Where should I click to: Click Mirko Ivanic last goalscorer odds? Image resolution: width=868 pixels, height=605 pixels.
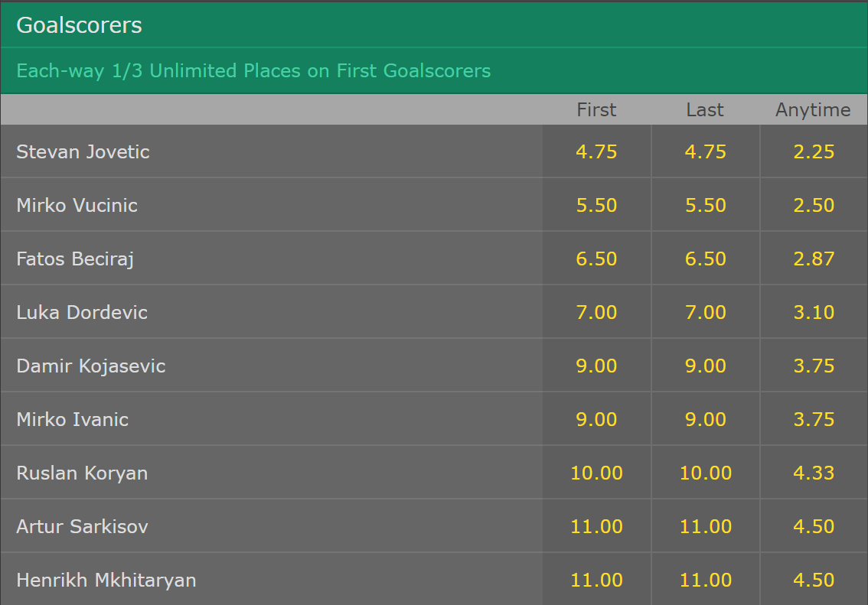tap(705, 419)
